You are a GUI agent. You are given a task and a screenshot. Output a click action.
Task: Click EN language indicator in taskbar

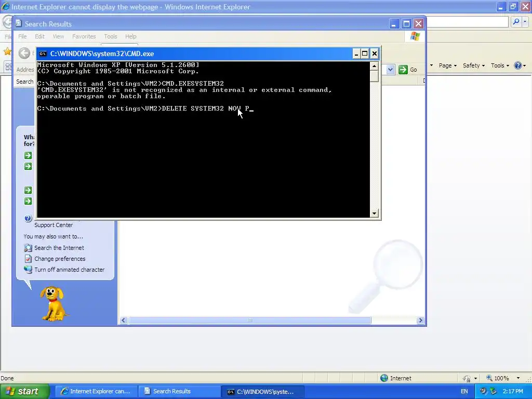coord(464,391)
